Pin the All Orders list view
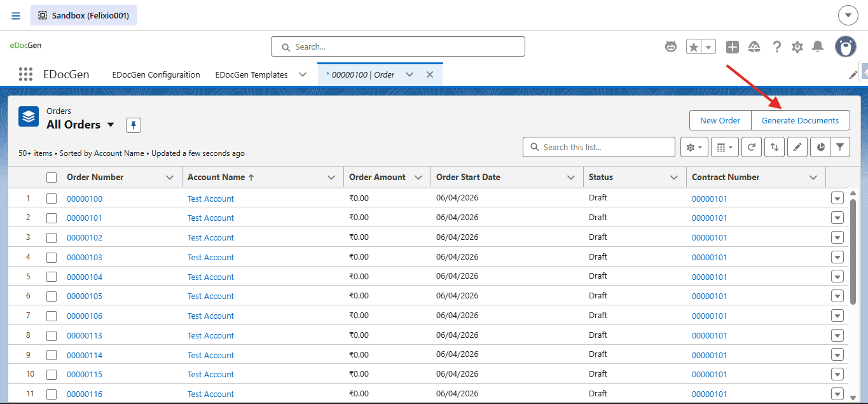The height and width of the screenshot is (404, 868). click(134, 125)
